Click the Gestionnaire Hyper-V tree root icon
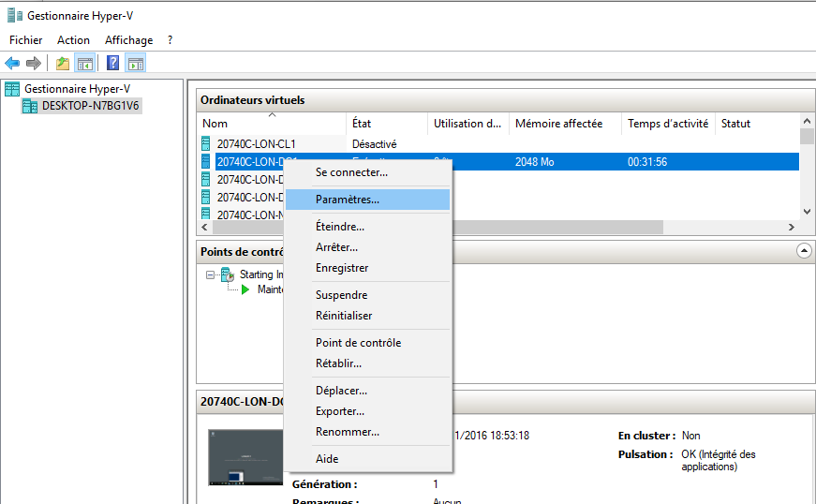Screen dimensions: 816x504 pyautogui.click(x=12, y=89)
